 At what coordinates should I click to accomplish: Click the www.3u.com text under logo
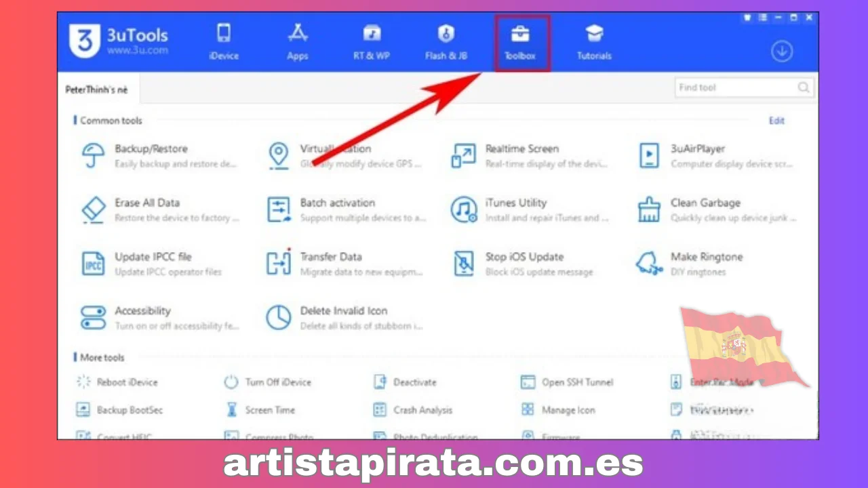coord(137,51)
